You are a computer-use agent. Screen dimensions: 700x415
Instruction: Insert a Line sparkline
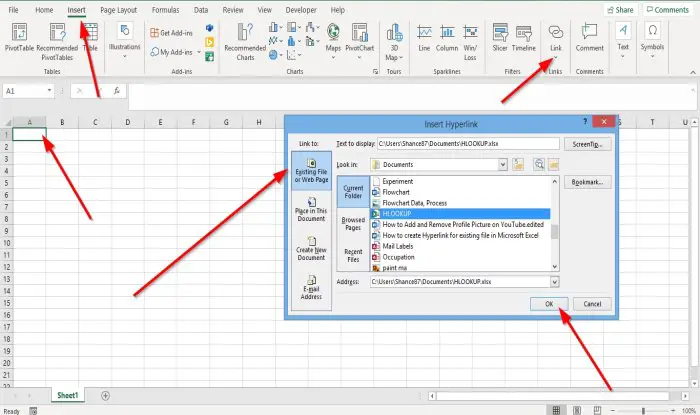[424, 38]
